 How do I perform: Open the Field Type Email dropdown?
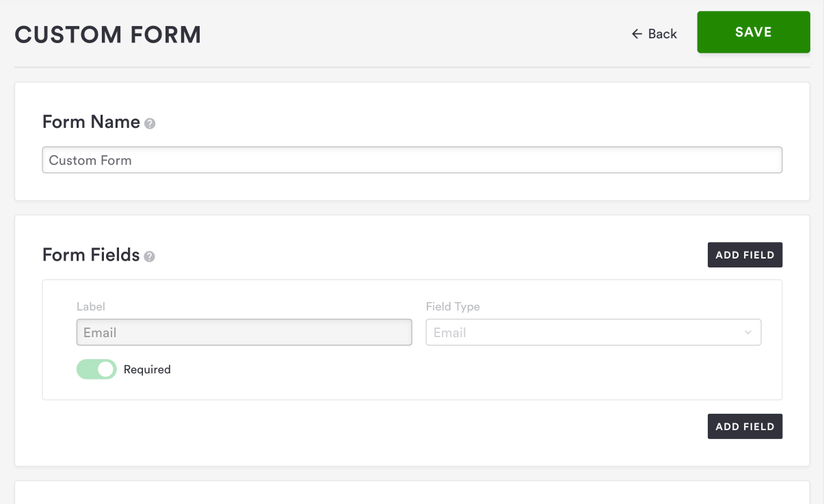pyautogui.click(x=593, y=333)
